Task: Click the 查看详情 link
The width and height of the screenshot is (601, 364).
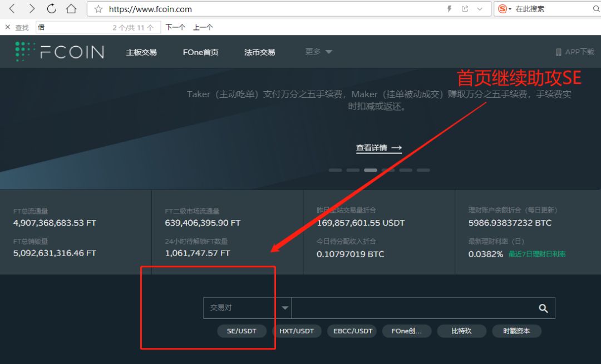Action: [373, 148]
